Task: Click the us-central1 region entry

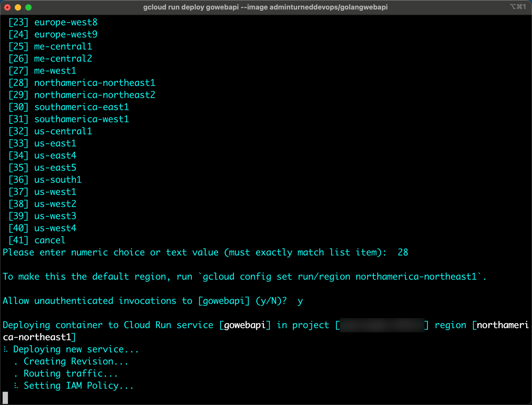Action: (x=63, y=131)
